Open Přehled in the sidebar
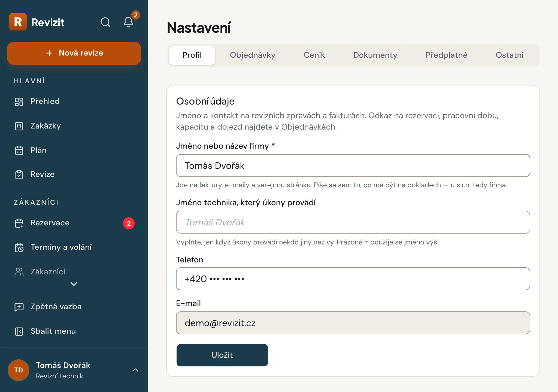 74,102
